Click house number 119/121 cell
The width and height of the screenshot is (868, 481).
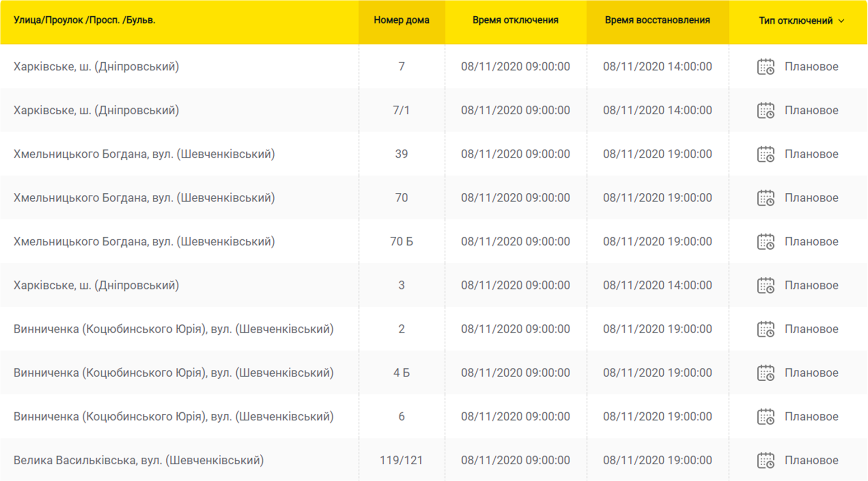(401, 460)
